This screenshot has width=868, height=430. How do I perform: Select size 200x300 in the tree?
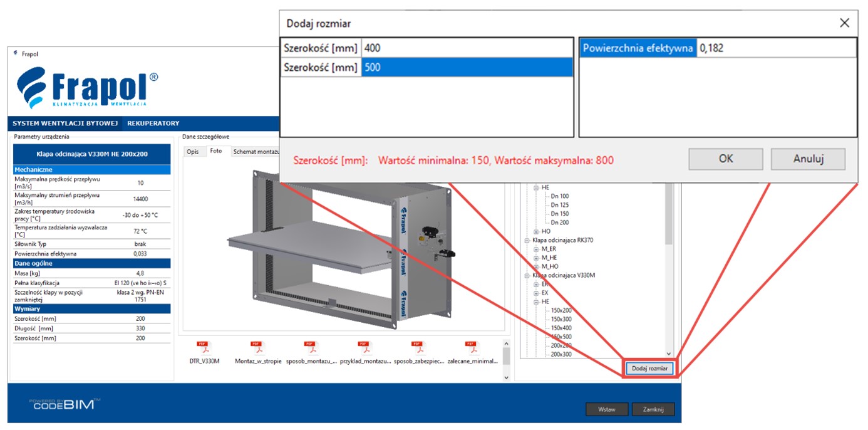(561, 354)
